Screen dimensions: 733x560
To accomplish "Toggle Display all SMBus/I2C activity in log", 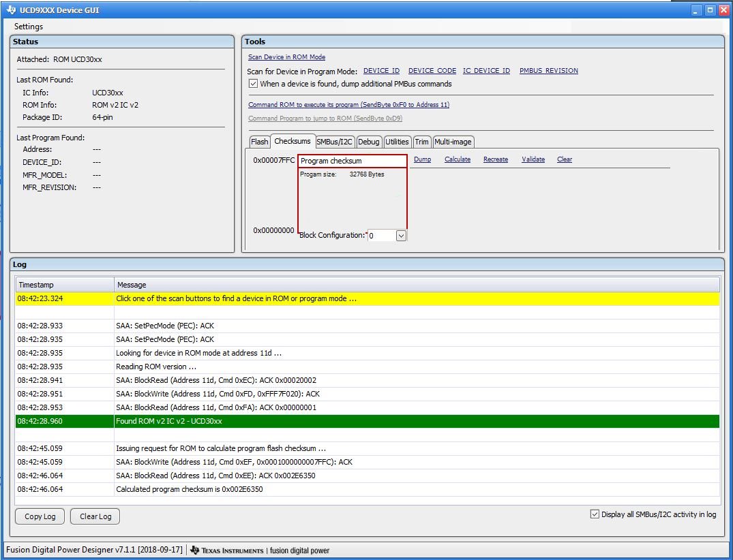I will 595,514.
